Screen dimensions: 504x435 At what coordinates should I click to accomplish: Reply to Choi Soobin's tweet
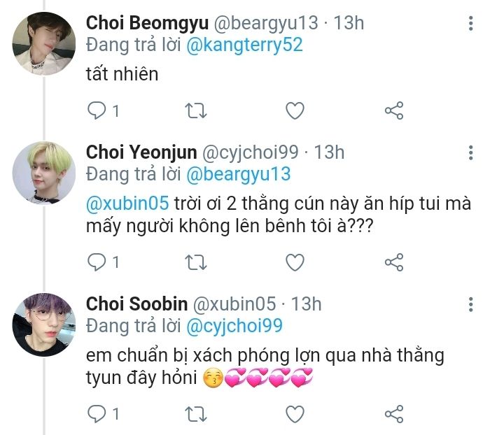point(97,413)
